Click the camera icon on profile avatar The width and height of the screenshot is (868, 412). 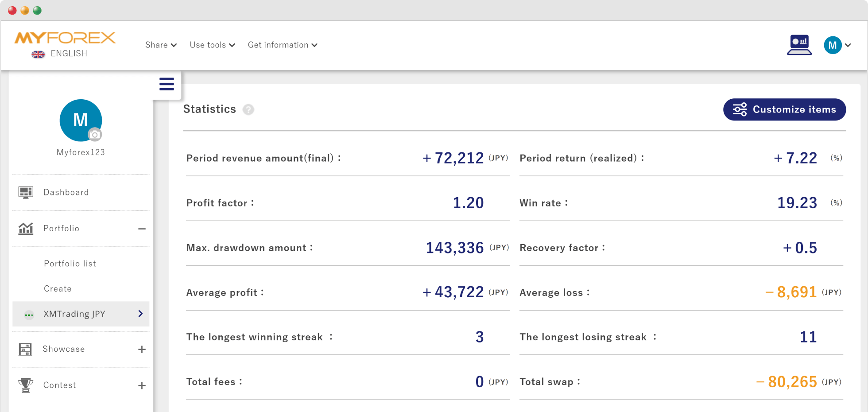tap(94, 135)
